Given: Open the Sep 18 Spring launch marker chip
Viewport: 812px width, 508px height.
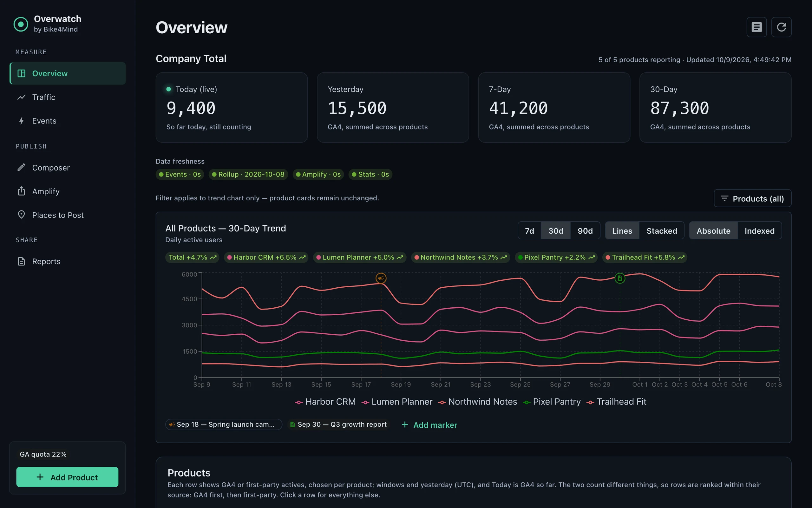Looking at the screenshot, I should coord(224,424).
